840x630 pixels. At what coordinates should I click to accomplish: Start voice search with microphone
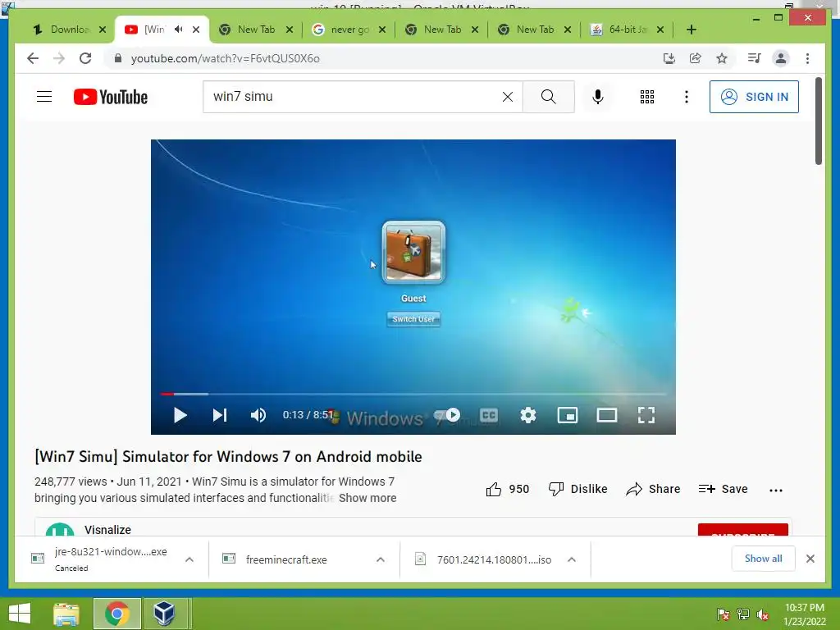coord(598,97)
